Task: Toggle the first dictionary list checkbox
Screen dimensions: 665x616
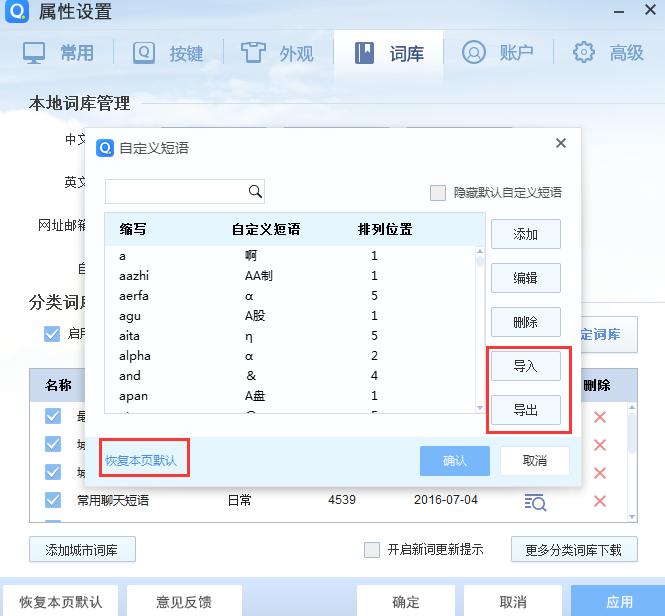Action: click(53, 416)
